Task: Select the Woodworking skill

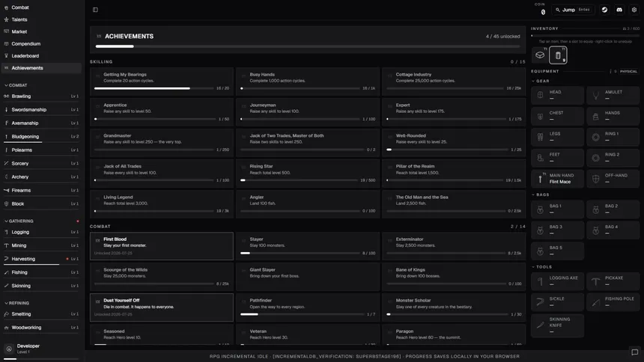Action: pyautogui.click(x=41, y=328)
